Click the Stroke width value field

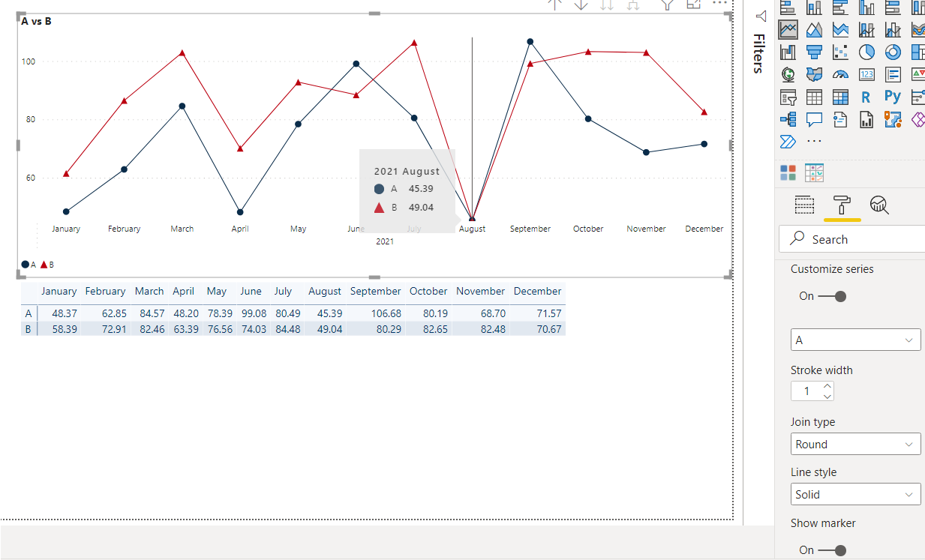807,391
